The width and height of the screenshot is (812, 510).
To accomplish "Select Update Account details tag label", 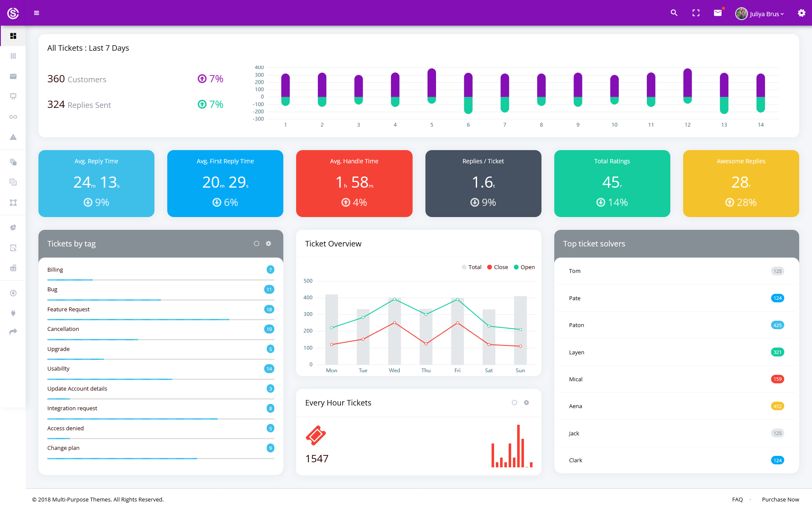I will click(77, 388).
